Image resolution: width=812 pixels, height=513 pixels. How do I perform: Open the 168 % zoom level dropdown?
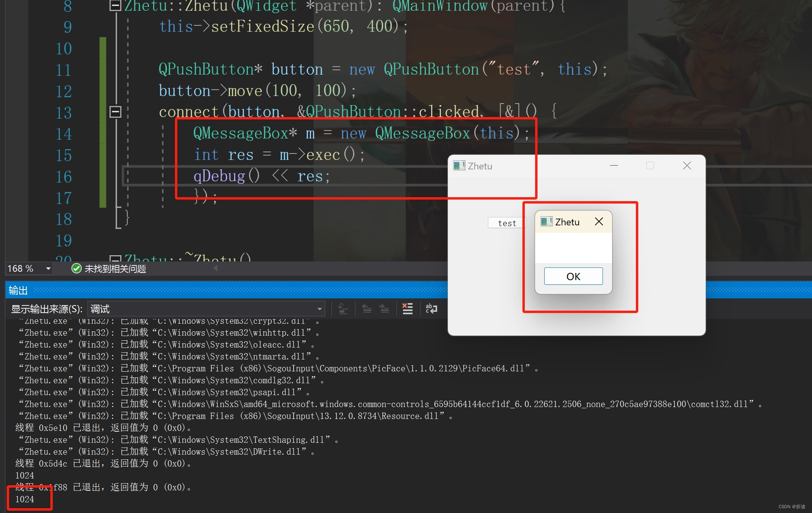48,269
